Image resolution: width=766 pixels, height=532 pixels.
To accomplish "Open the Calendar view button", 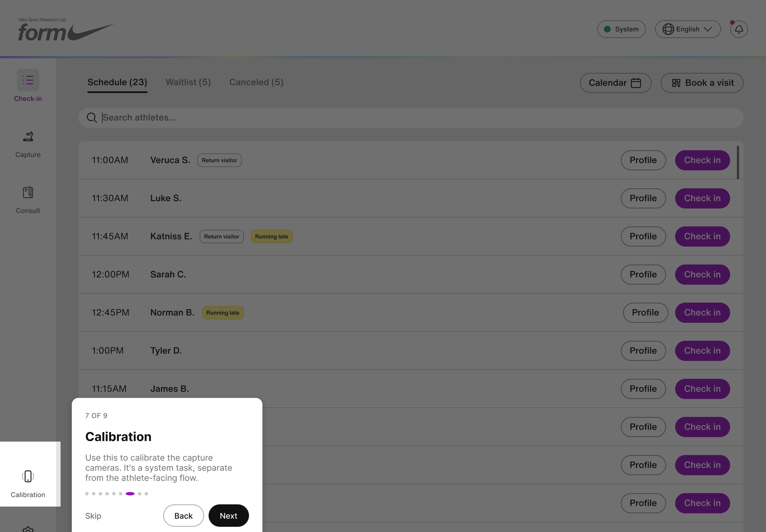I will (615, 83).
